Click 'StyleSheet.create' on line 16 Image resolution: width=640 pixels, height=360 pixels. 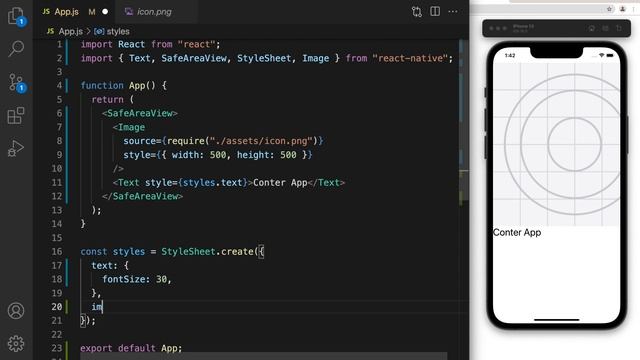tap(207, 251)
